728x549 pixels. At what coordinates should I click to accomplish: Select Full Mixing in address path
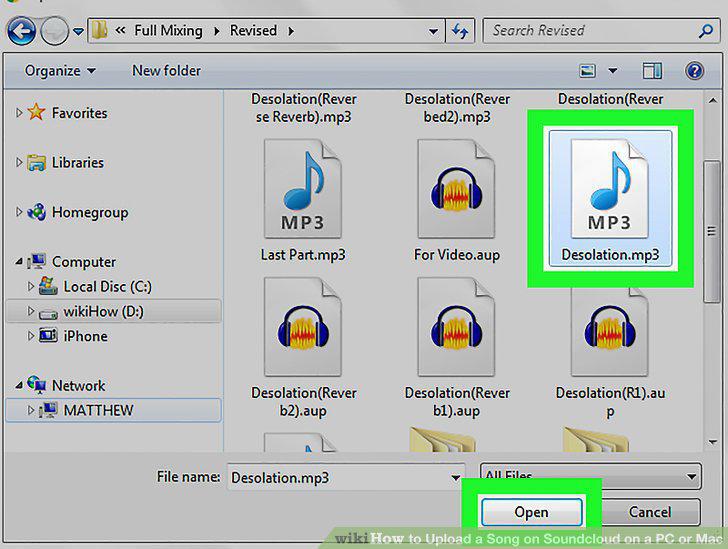[x=168, y=31]
